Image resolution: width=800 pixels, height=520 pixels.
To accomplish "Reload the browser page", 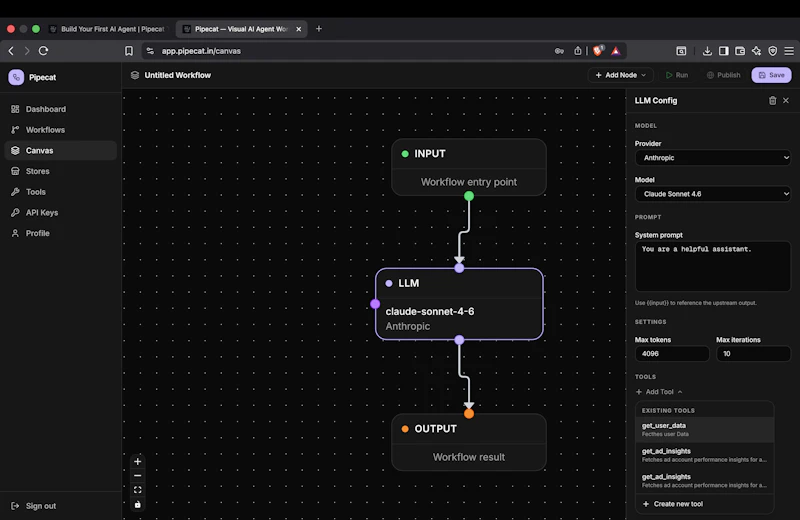I will [x=43, y=51].
